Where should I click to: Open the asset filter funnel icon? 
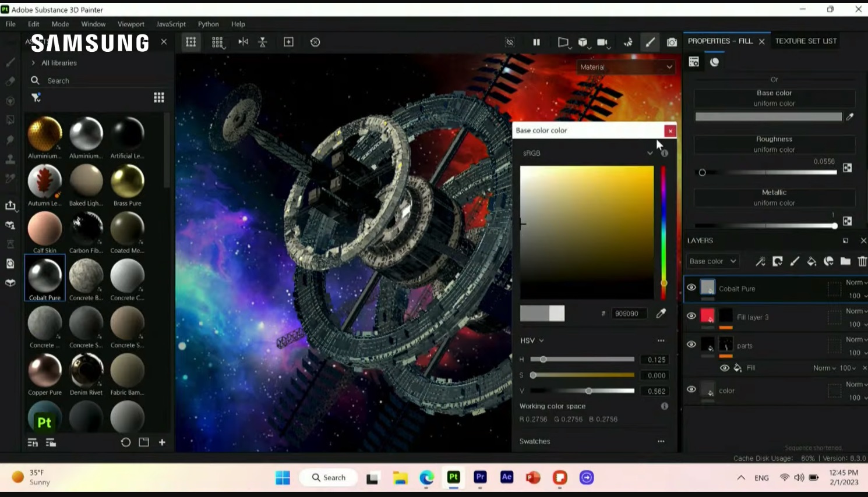(x=36, y=97)
